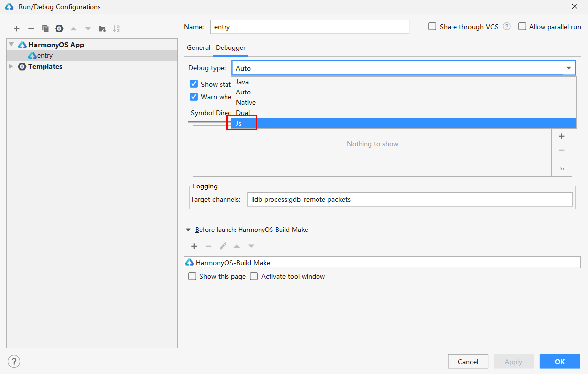Move configuration down in the list
The image size is (588, 374).
click(x=88, y=29)
